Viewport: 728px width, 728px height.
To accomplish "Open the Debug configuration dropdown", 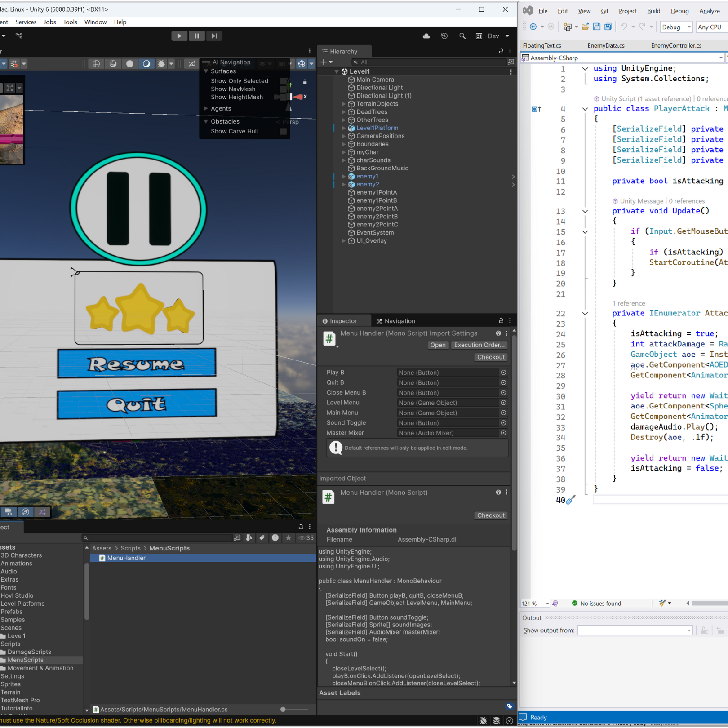I will (676, 27).
